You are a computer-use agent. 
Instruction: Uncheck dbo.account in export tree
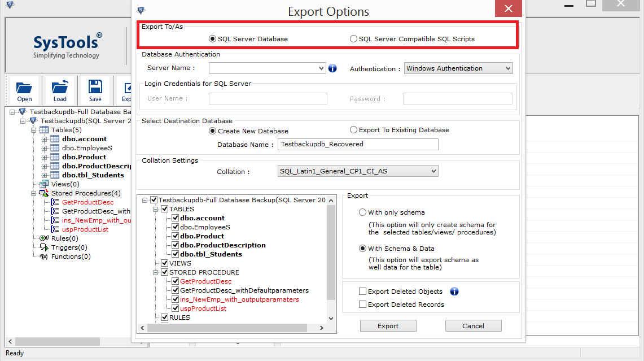click(x=176, y=218)
